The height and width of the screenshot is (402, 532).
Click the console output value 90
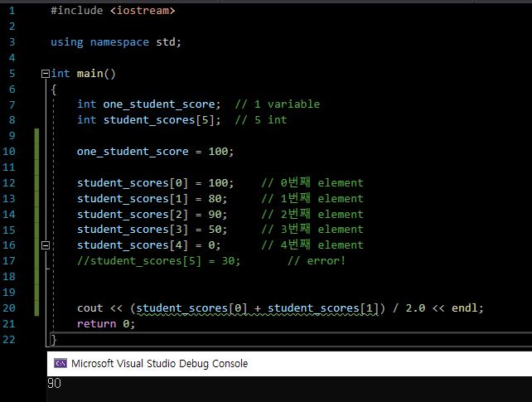pos(55,383)
